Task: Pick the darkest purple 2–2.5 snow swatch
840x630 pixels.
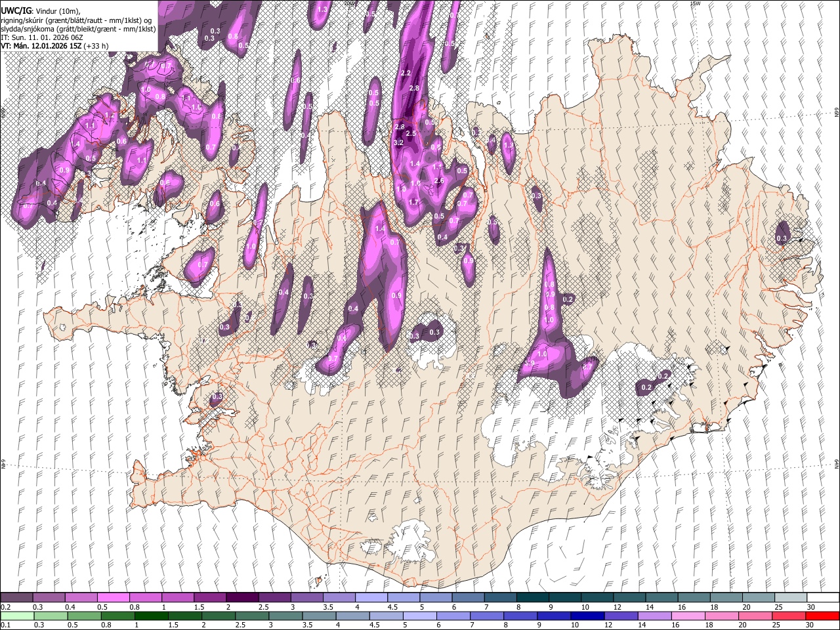Action: point(241,597)
